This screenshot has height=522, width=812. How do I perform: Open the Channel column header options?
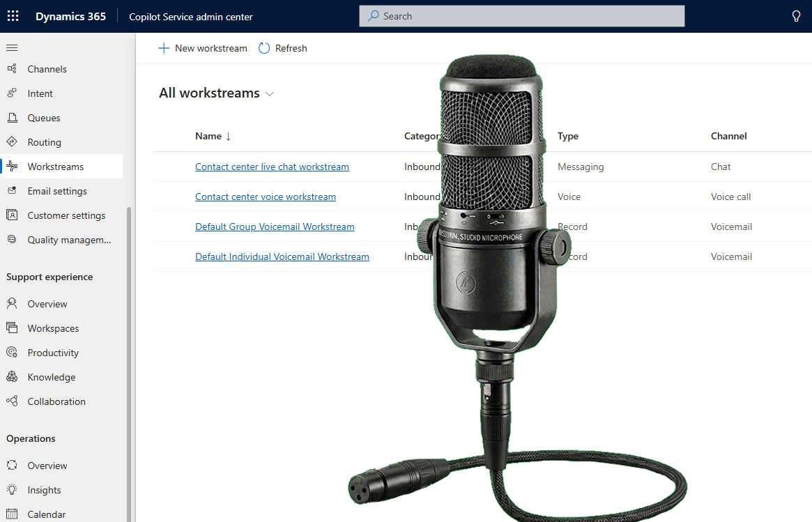pyautogui.click(x=728, y=136)
